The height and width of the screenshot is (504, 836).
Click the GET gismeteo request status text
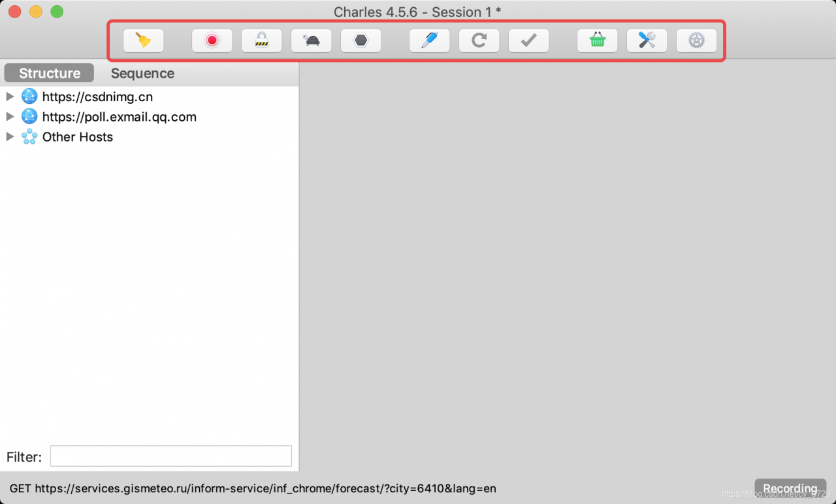pyautogui.click(x=253, y=488)
